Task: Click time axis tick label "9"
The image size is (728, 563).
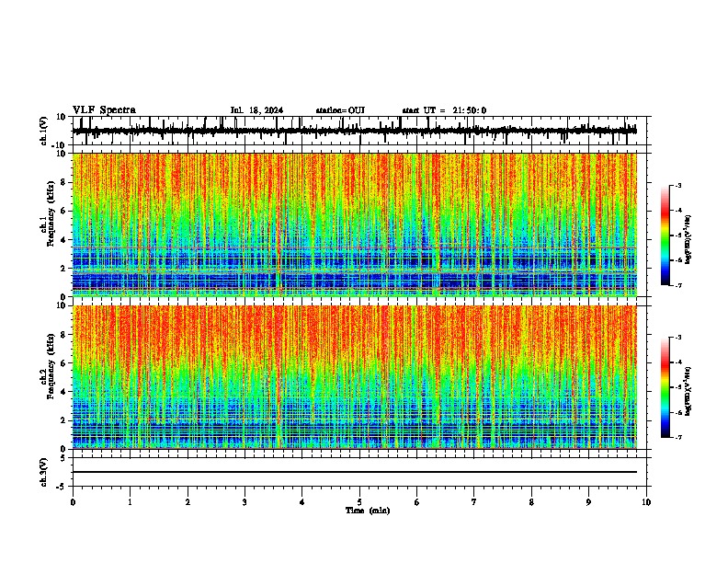Action: (588, 502)
